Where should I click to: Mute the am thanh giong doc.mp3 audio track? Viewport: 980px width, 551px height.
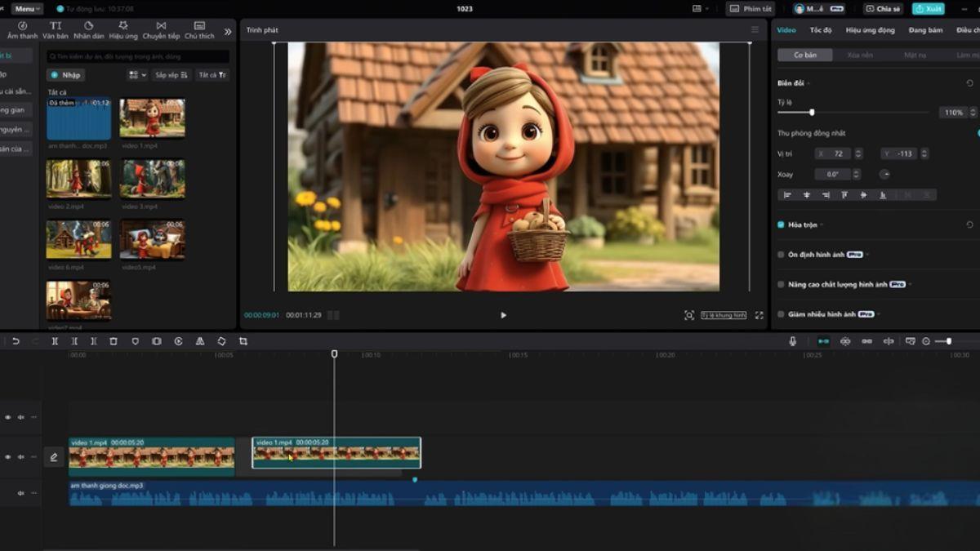[21, 493]
